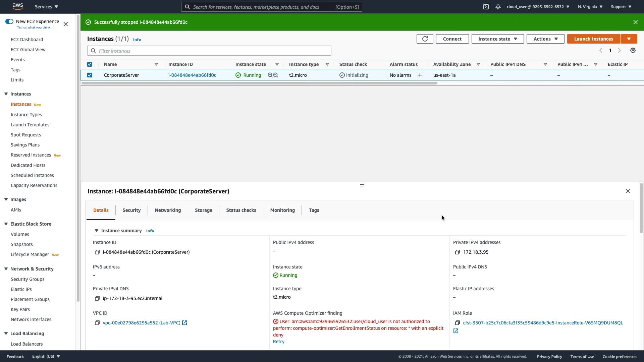Image resolution: width=644 pixels, height=362 pixels.
Task: Click the Launch Instances button
Action: click(x=593, y=39)
